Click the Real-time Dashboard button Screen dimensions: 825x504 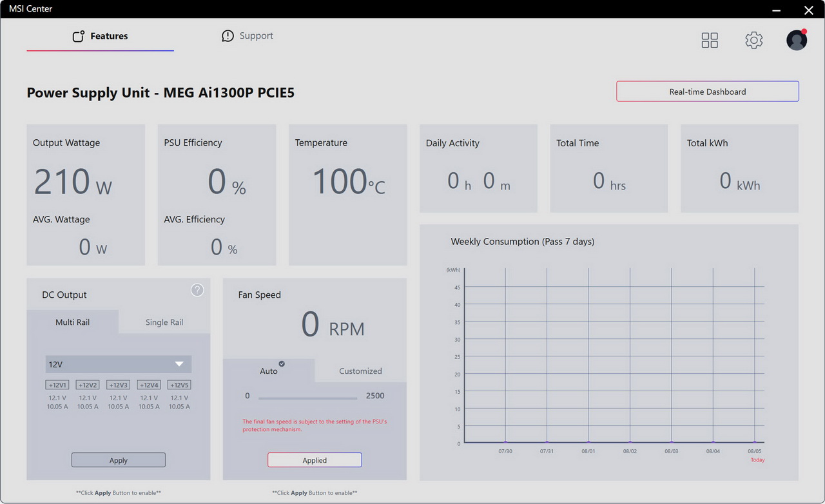(x=708, y=92)
